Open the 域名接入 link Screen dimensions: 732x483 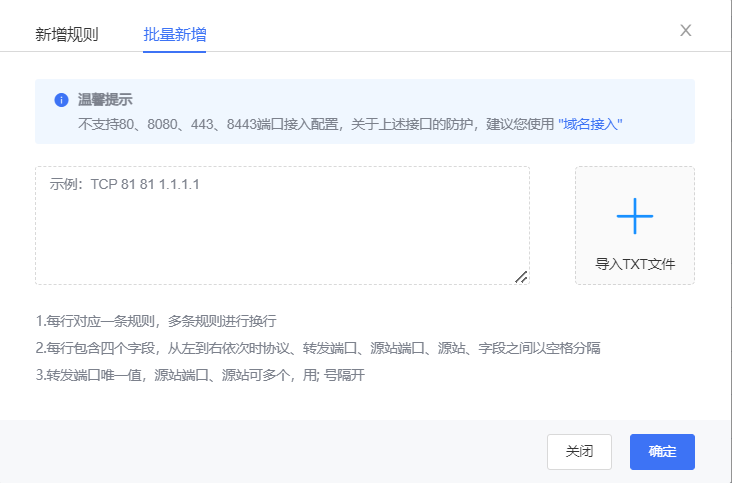(x=590, y=124)
